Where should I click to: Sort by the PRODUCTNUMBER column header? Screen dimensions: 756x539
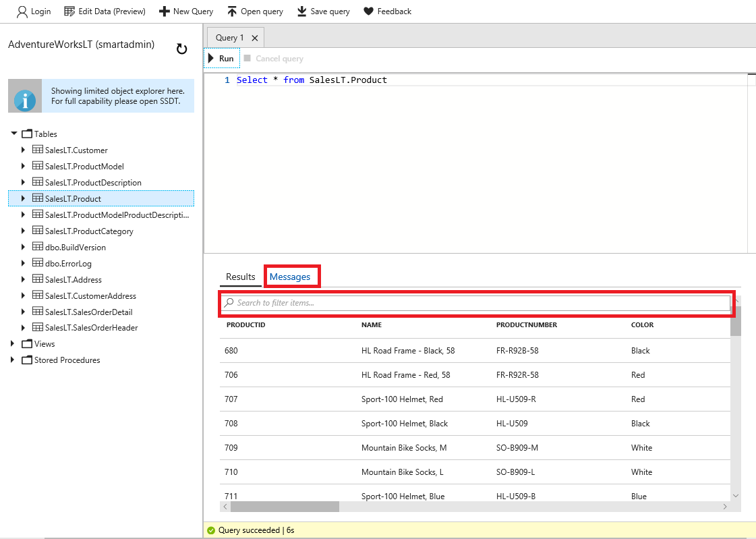click(526, 325)
